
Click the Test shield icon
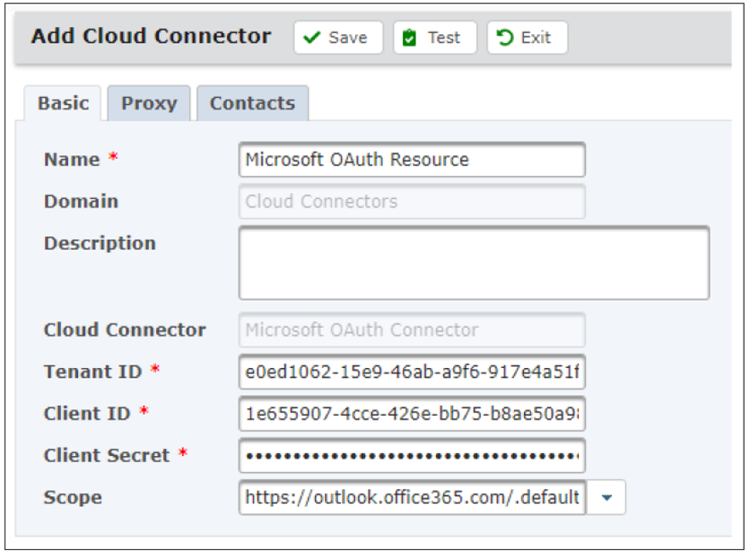coord(408,37)
